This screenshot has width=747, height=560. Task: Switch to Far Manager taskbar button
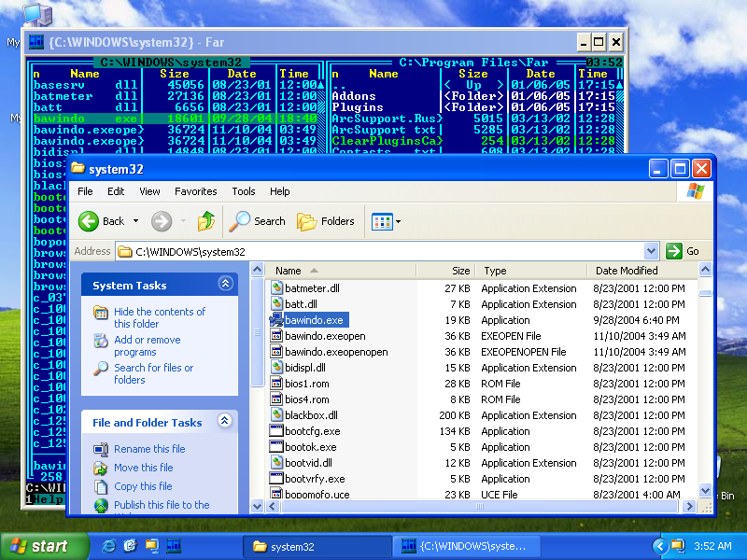pyautogui.click(x=466, y=547)
